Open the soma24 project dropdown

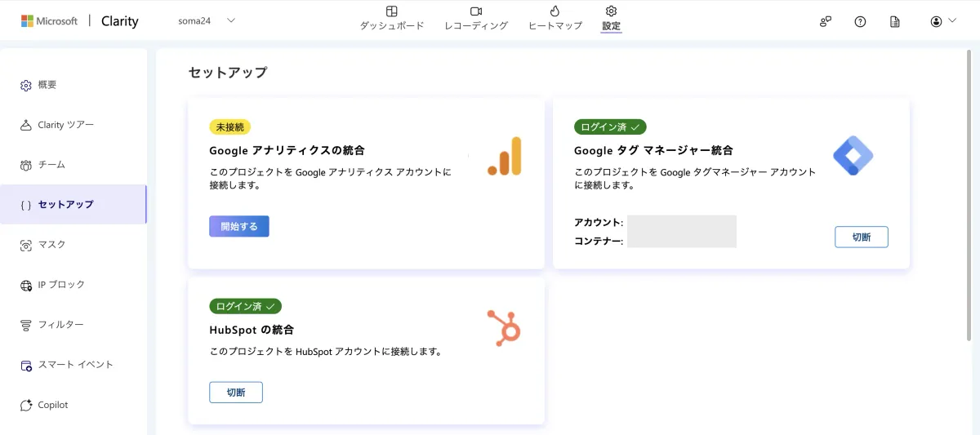coord(207,20)
